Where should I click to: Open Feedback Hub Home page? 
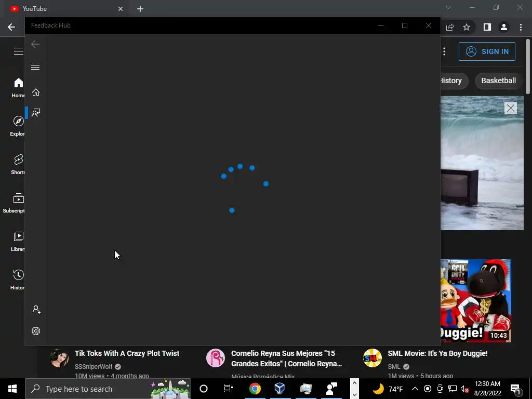[36, 92]
